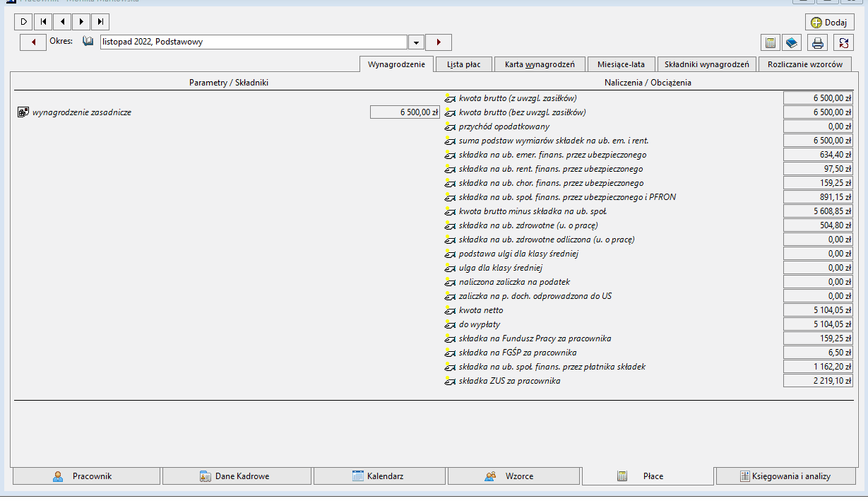This screenshot has height=501, width=868.
Task: Print the payroll with printer icon
Action: point(818,42)
